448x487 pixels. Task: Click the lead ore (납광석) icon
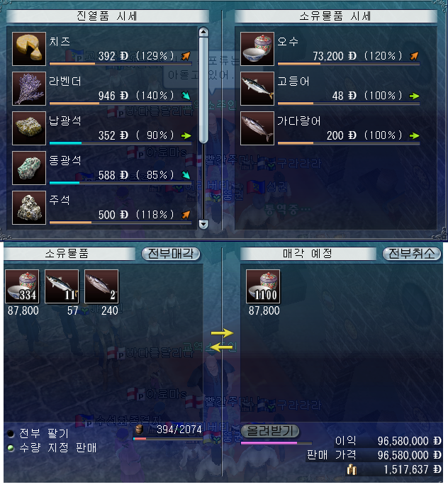pos(29,128)
